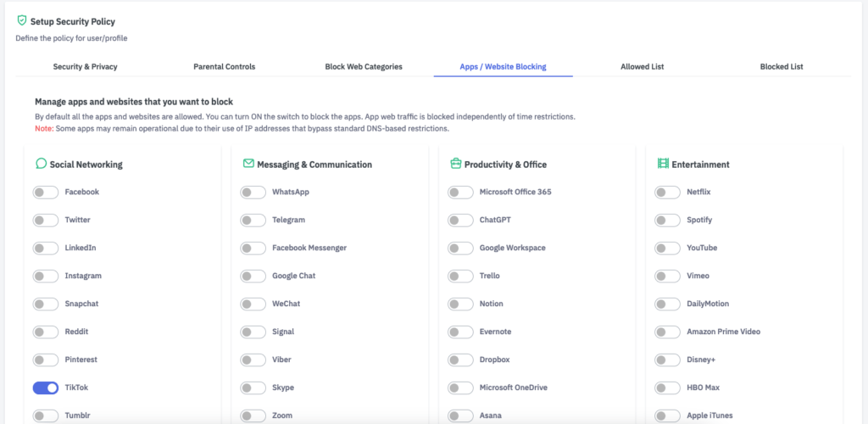Open the Security & Privacy tab

click(85, 66)
